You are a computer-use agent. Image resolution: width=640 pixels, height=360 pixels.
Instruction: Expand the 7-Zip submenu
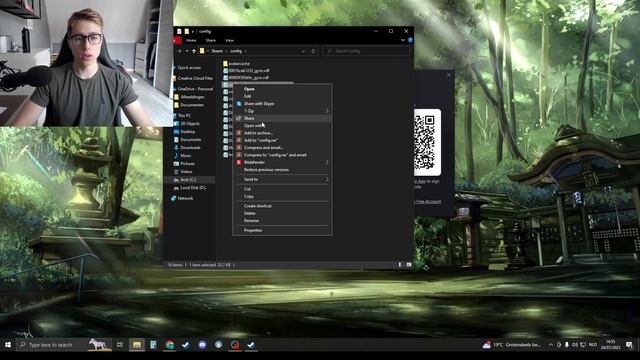point(282,111)
